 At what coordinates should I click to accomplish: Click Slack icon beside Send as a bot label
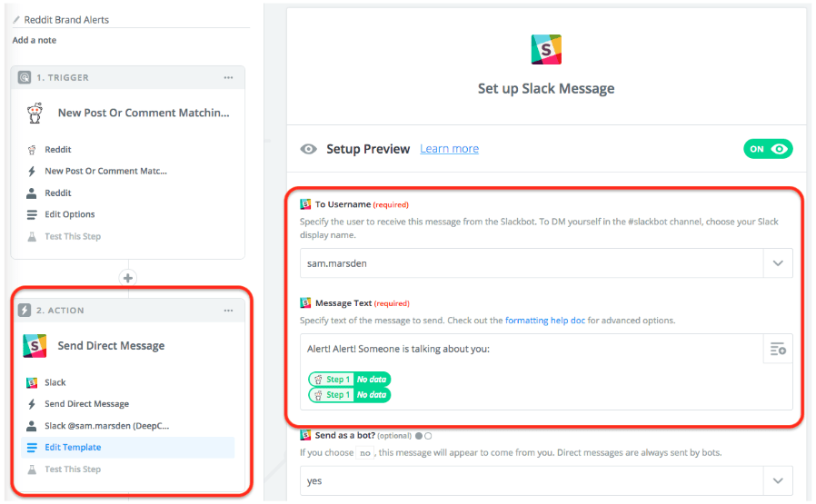tap(305, 435)
